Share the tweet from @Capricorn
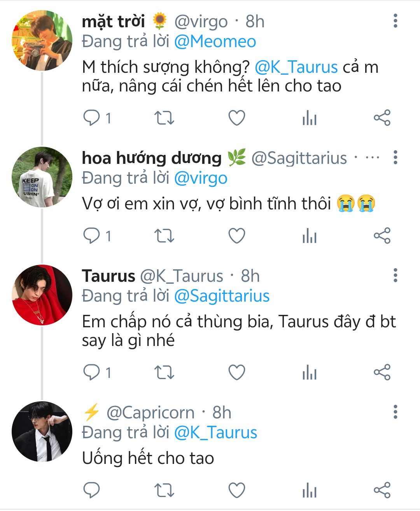Image resolution: width=420 pixels, height=511 pixels. (382, 490)
